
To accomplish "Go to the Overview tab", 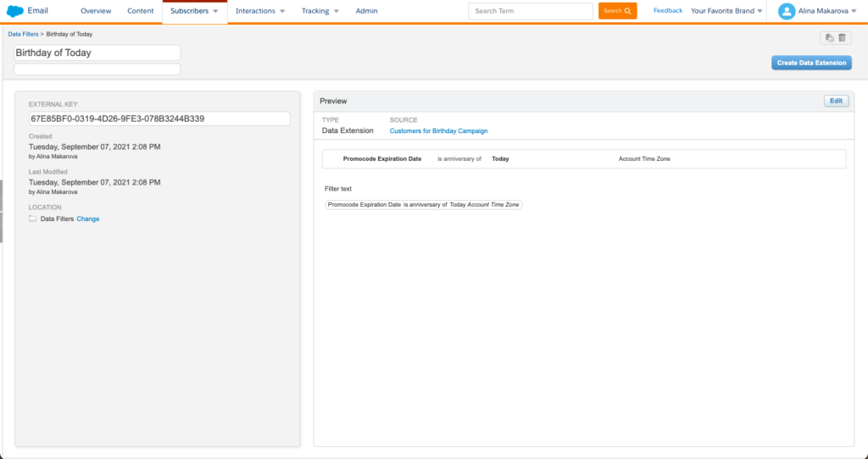I will (x=96, y=11).
